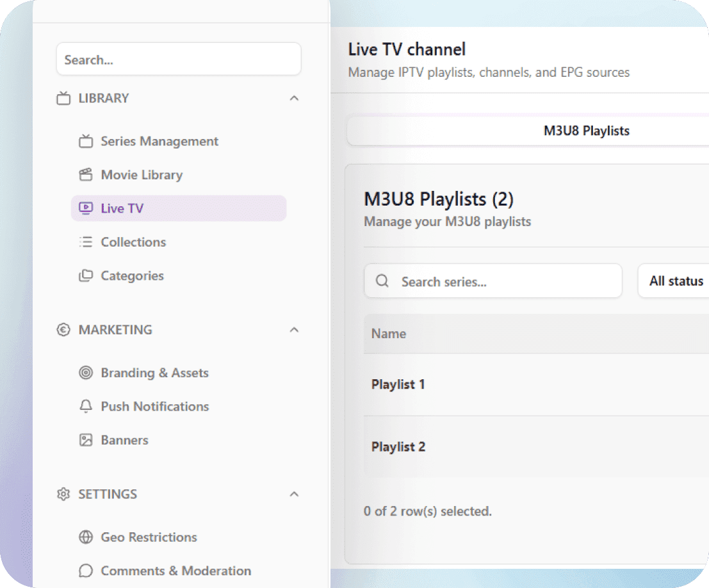709x588 pixels.
Task: Click the SETTINGS gear icon
Action: point(62,494)
